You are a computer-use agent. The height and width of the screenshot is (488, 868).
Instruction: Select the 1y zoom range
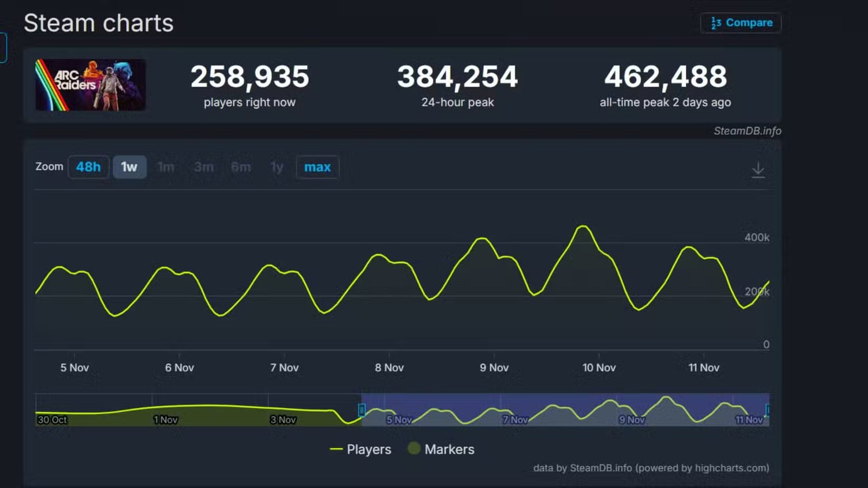[277, 168]
